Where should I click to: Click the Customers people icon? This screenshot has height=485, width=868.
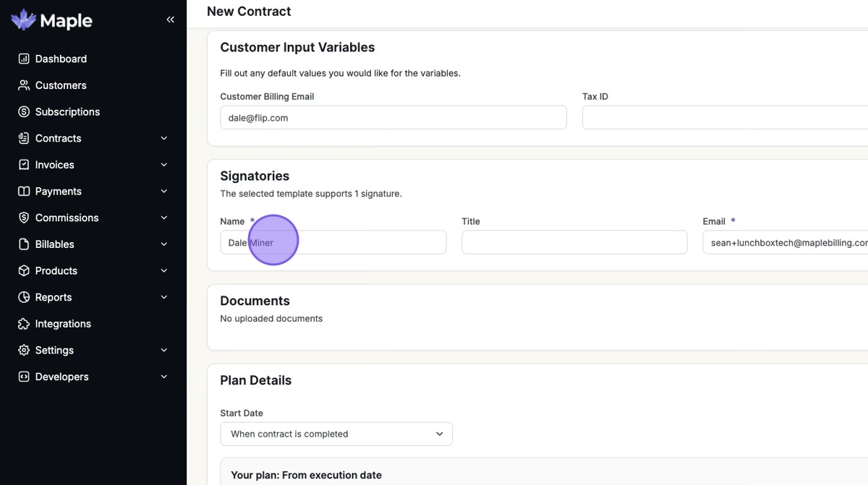(24, 85)
